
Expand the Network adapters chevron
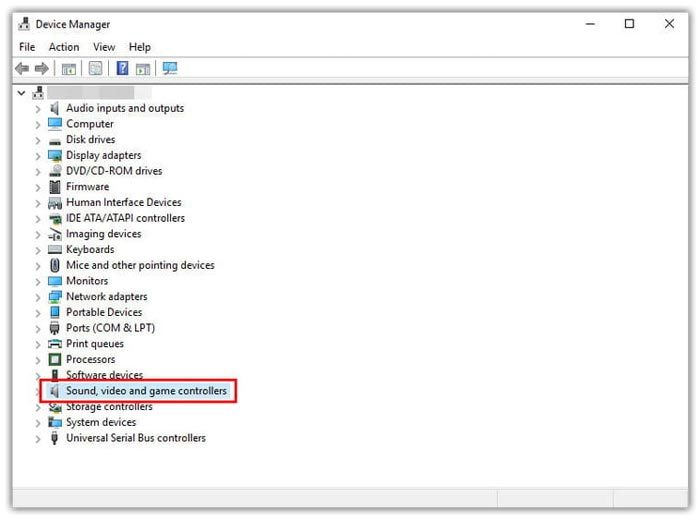pyautogui.click(x=38, y=297)
